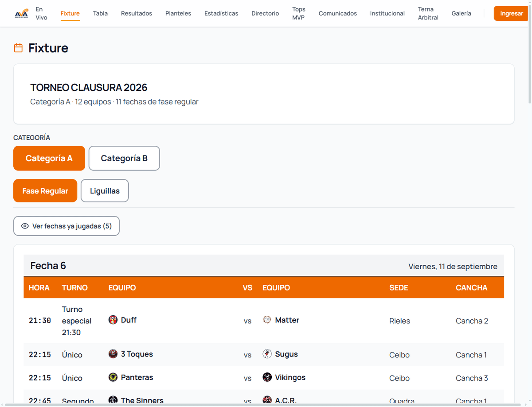Viewport: 532px width, 407px height.
Task: Open Resultados in the navbar
Action: coord(137,13)
